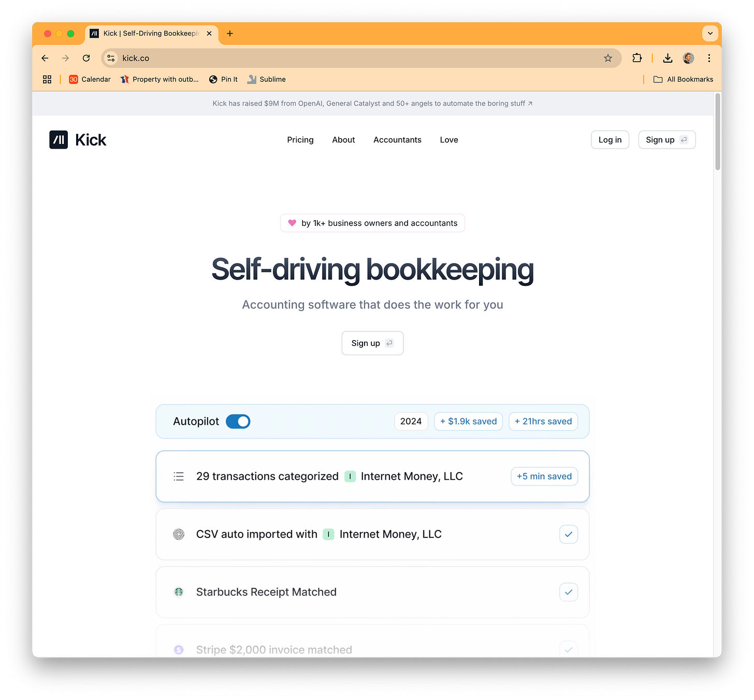Image resolution: width=754 pixels, height=700 pixels.
Task: Open the Chrome three-dot menu
Action: pos(709,58)
